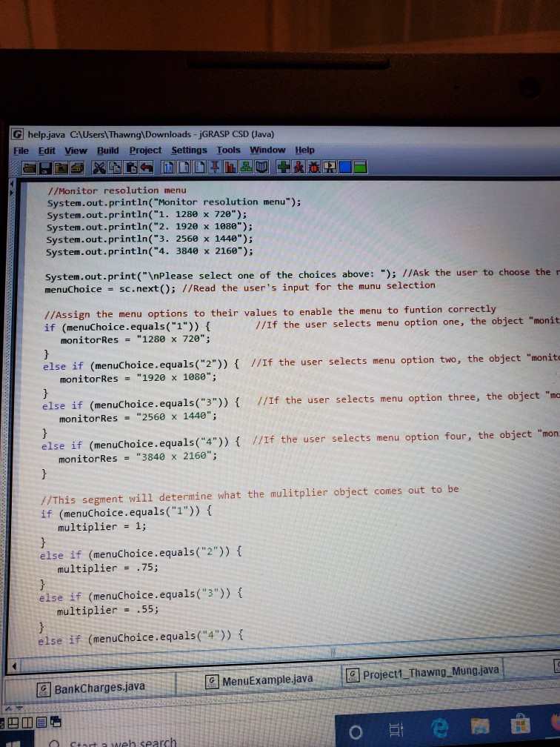Open File Explorer from the taskbar

click(x=480, y=726)
